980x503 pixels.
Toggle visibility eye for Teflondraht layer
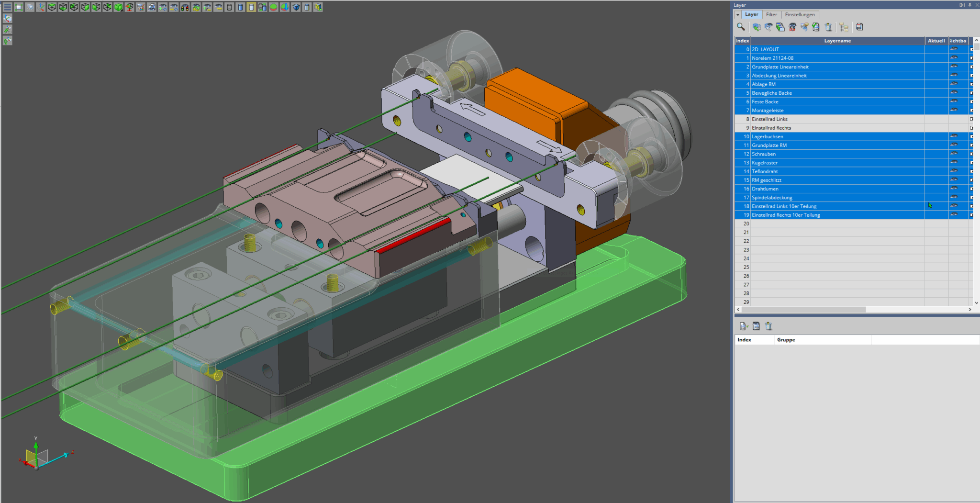(954, 171)
